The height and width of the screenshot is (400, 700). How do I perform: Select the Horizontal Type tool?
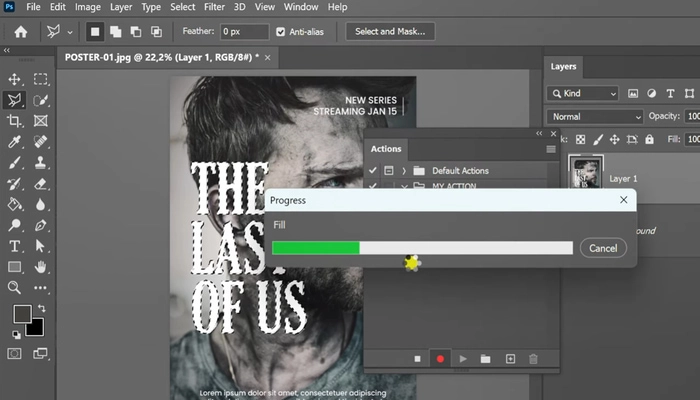(14, 246)
